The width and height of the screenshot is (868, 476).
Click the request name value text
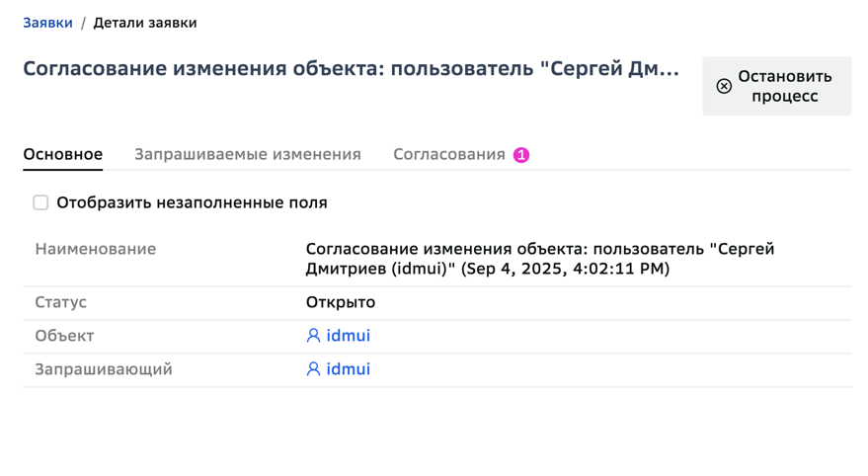coord(540,259)
